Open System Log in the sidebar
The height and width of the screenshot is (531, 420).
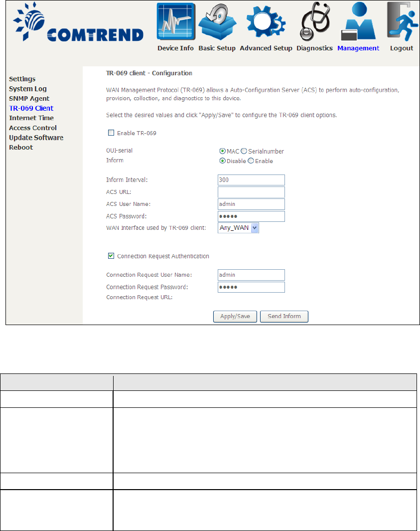(28, 89)
